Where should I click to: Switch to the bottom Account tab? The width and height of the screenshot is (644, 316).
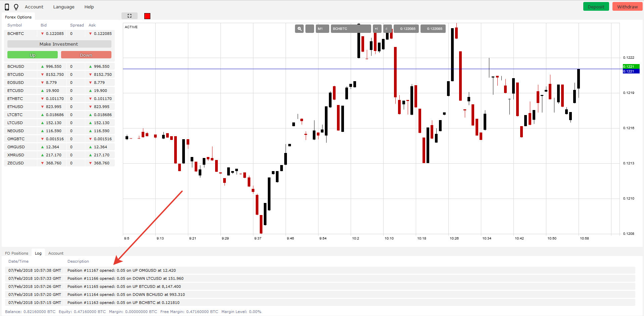click(x=56, y=253)
